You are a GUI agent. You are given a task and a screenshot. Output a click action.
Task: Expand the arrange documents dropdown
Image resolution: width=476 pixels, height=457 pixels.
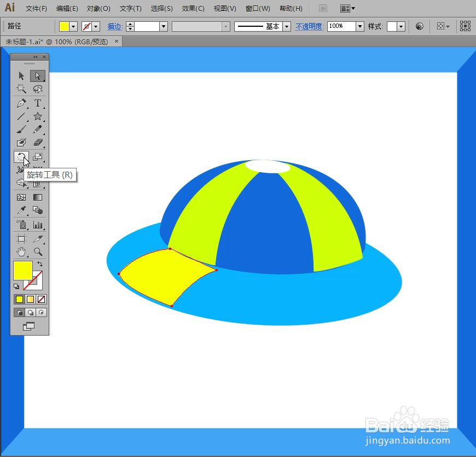pos(347,9)
